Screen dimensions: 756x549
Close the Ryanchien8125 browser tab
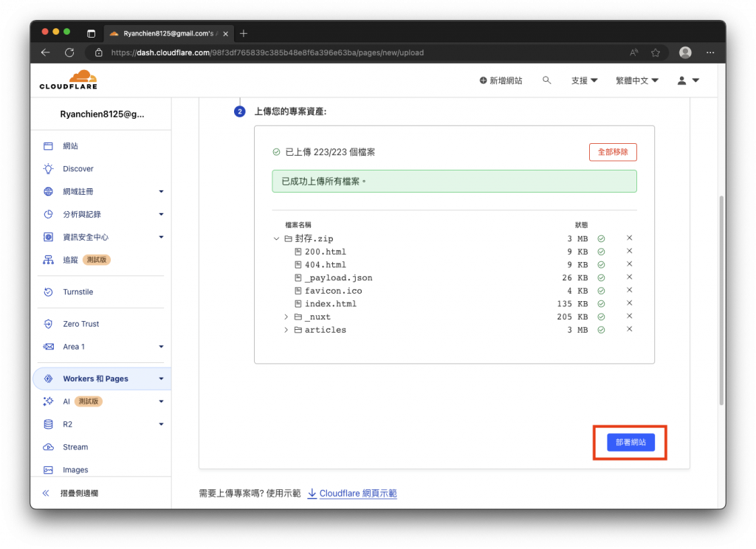pos(226,34)
